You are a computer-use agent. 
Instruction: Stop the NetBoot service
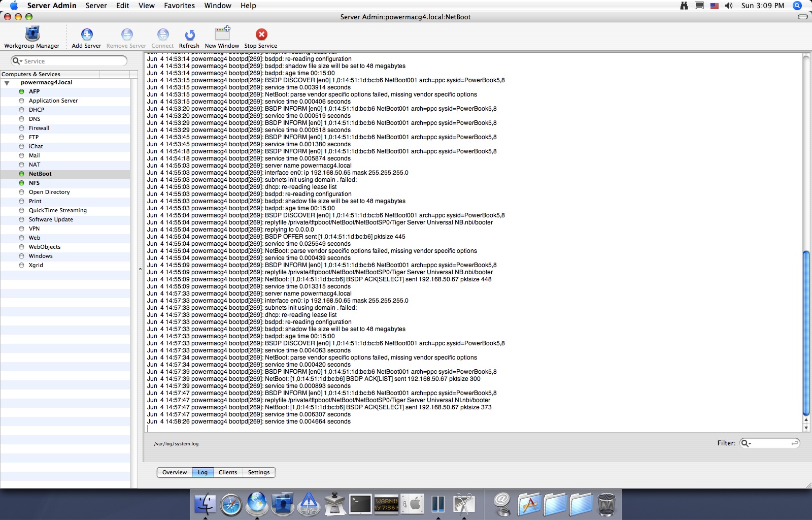pyautogui.click(x=261, y=37)
